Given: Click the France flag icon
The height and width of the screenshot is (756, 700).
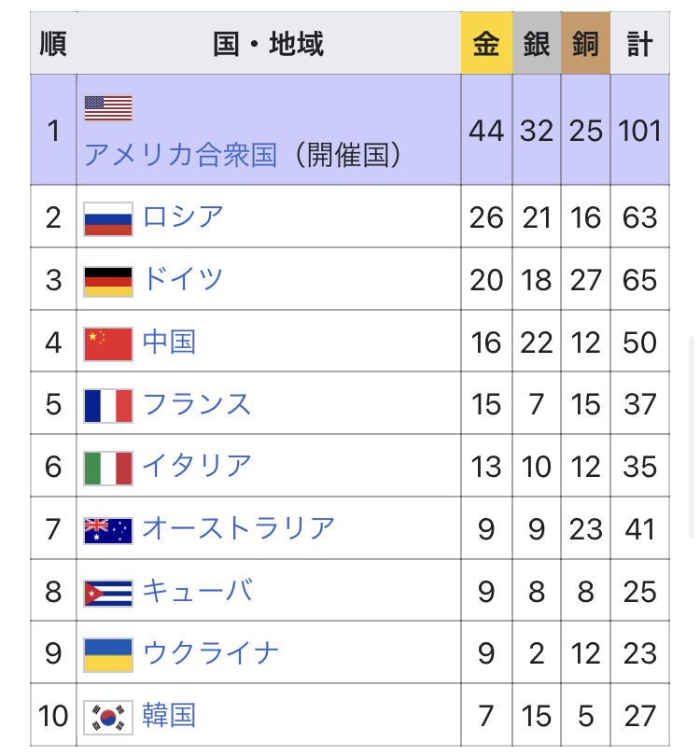Looking at the screenshot, I should coord(108,405).
